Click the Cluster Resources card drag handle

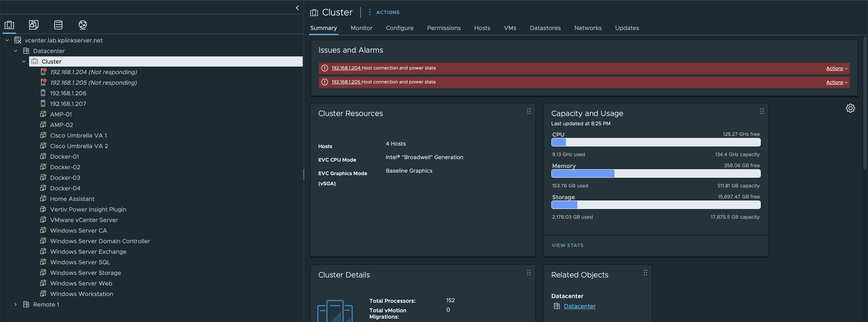click(x=529, y=111)
